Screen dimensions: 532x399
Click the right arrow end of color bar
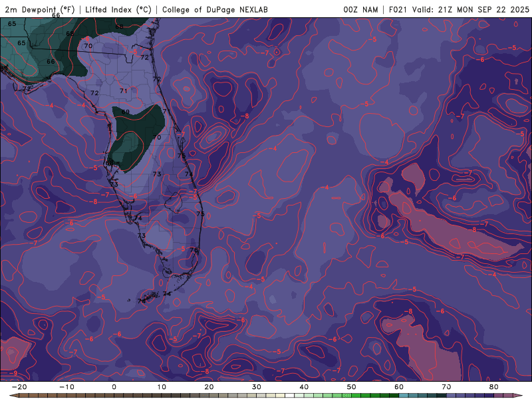click(519, 396)
